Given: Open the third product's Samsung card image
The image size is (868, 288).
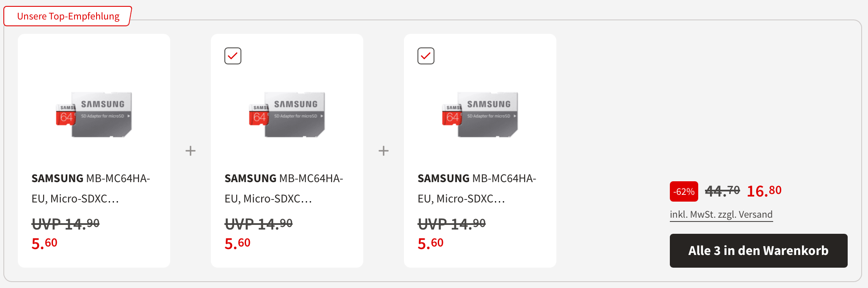Looking at the screenshot, I should [x=480, y=114].
